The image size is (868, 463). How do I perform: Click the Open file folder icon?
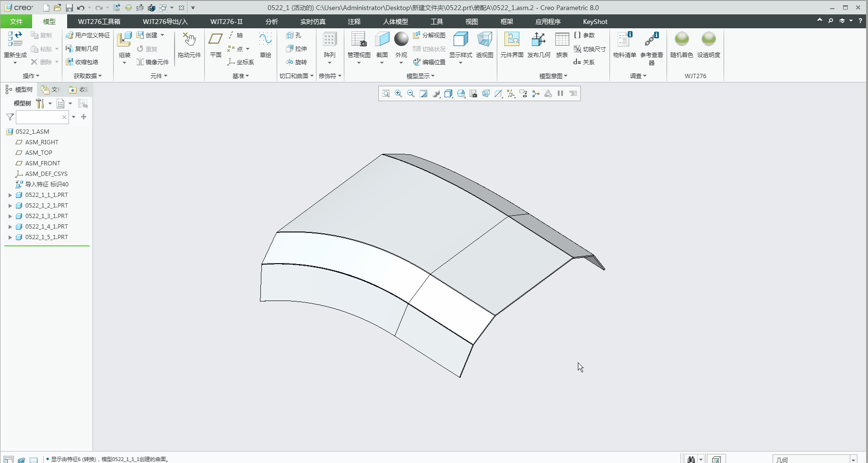click(x=57, y=8)
